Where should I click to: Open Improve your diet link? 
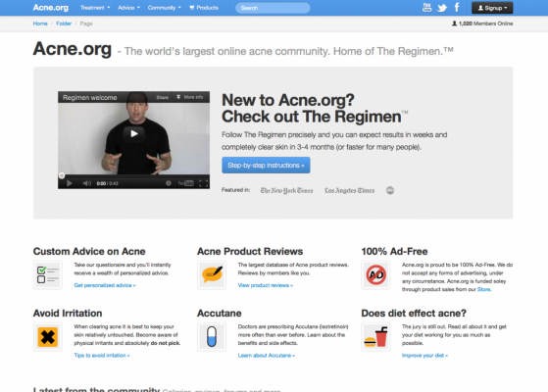[x=424, y=356]
